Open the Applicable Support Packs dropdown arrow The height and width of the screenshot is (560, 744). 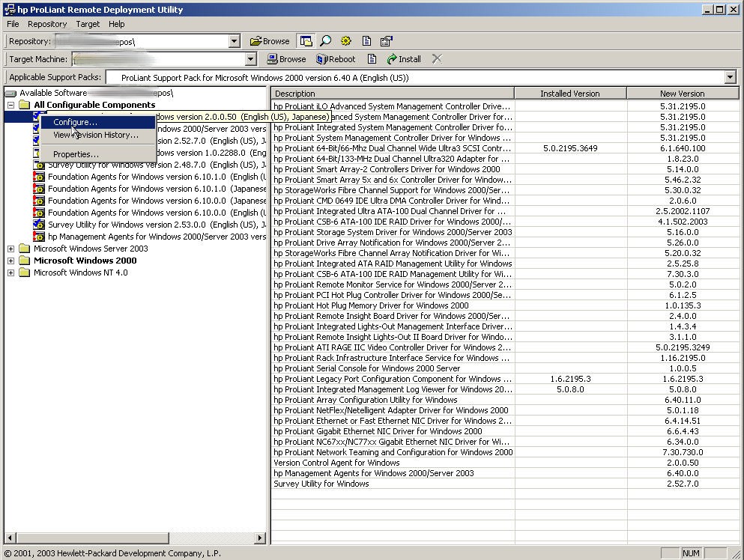click(730, 77)
